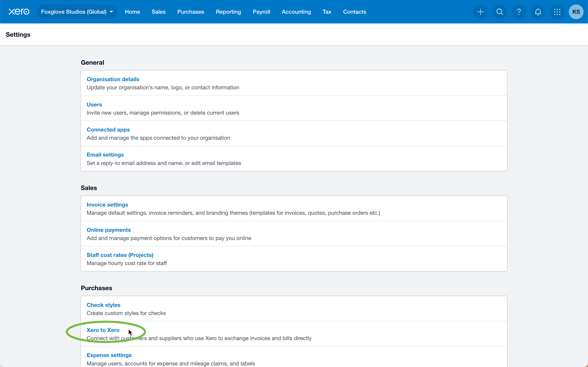Open the help menu
Viewport: 588px width, 367px height.
click(x=519, y=11)
